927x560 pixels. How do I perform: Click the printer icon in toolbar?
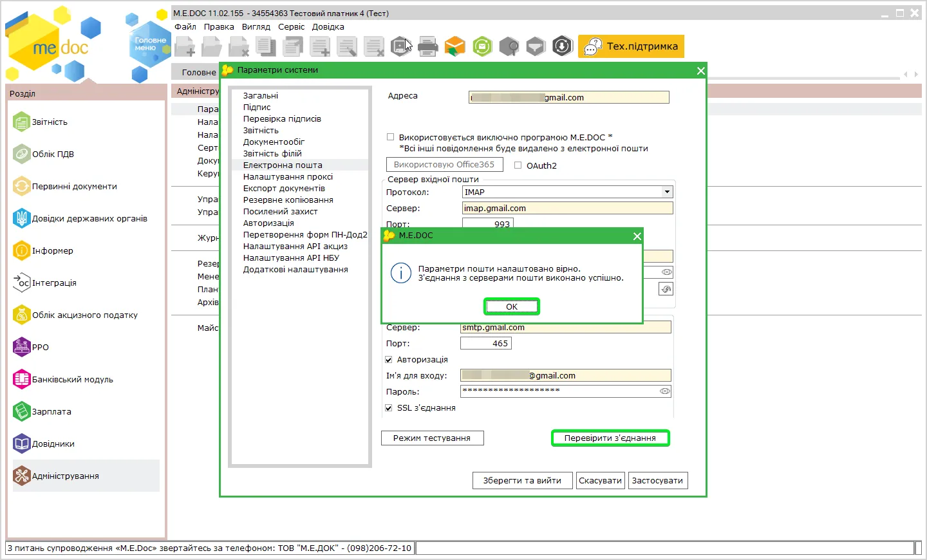click(x=427, y=46)
